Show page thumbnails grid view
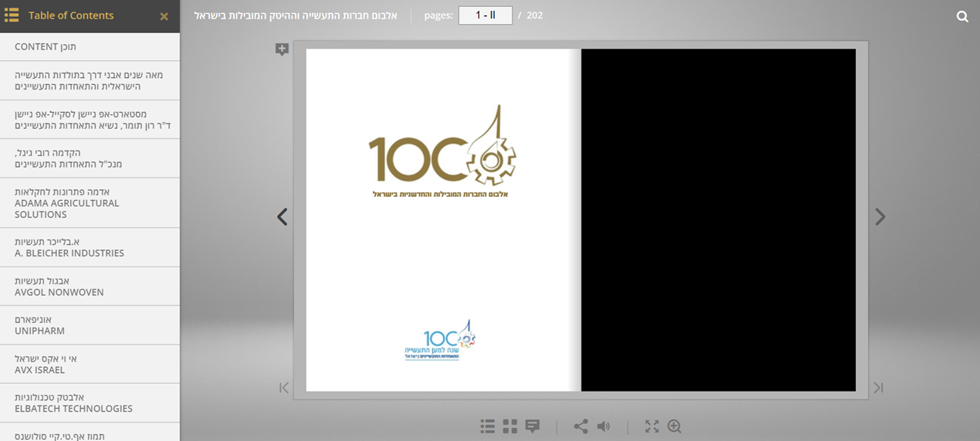The width and height of the screenshot is (980, 441). pyautogui.click(x=509, y=426)
